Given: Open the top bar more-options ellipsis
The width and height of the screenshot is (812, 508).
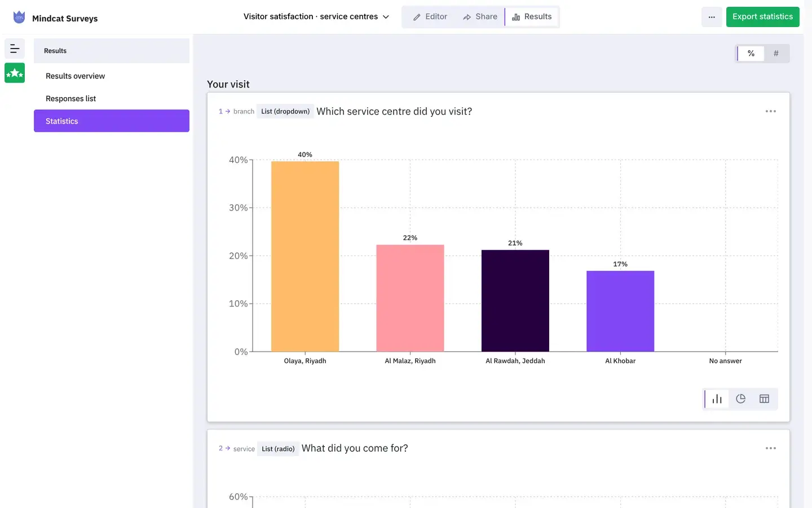Looking at the screenshot, I should tap(712, 17).
